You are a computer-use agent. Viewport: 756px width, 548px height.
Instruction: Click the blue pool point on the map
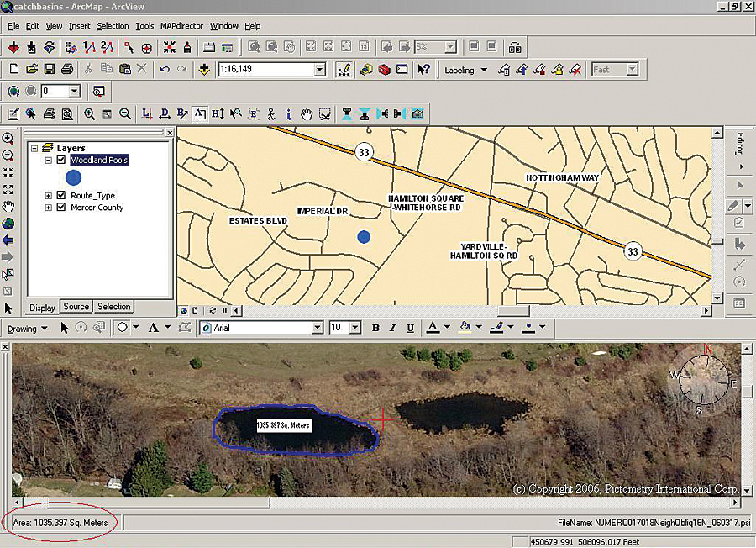[x=364, y=237]
